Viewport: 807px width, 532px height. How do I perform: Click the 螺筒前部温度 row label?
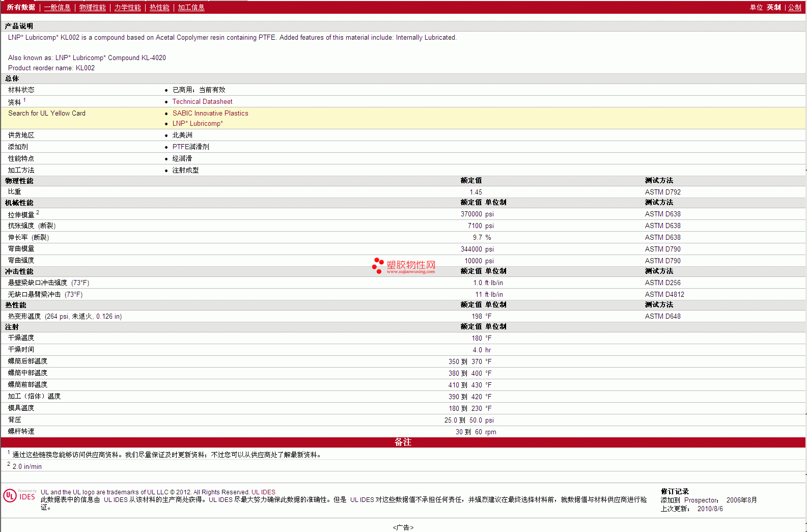(x=27, y=384)
